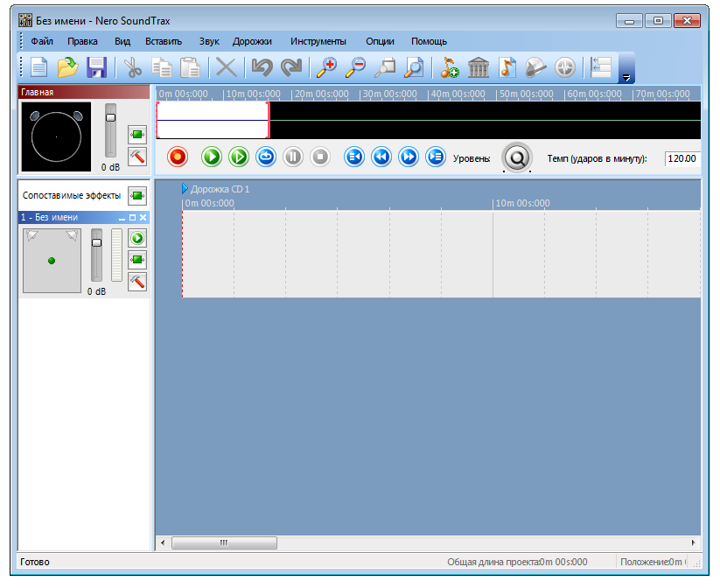The height and width of the screenshot is (588, 720).
Task: Click the horizontal scrollbar thumb
Action: click(224, 542)
